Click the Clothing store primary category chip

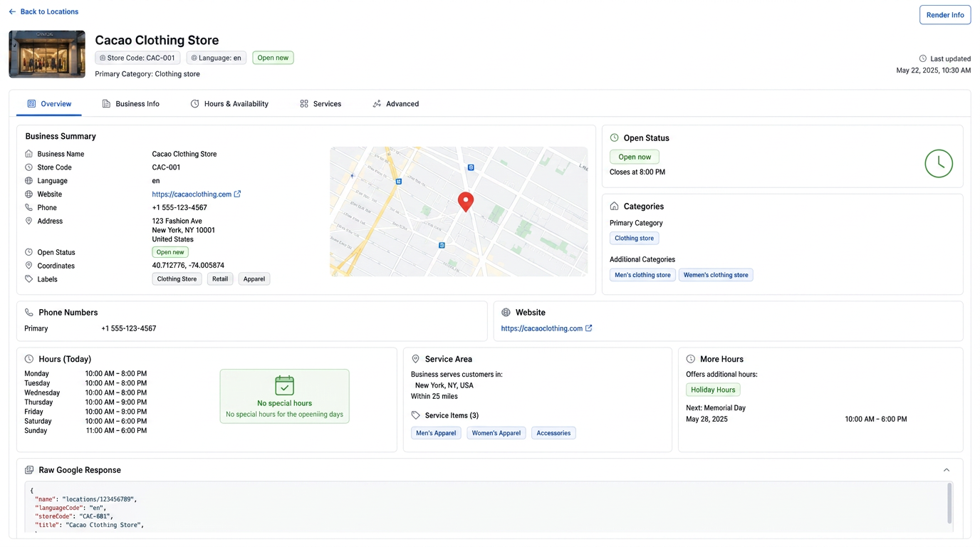[x=635, y=239]
